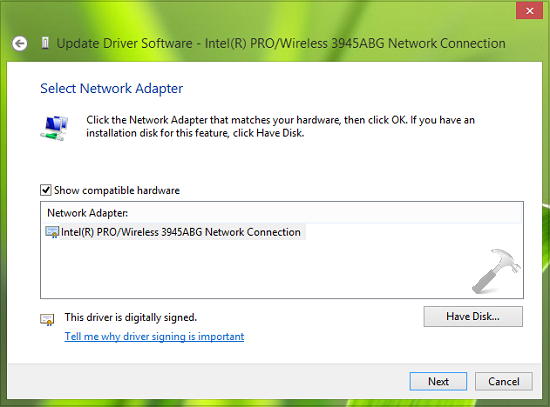The width and height of the screenshot is (550, 407).
Task: Go back using the arrow button
Action: click(20, 44)
